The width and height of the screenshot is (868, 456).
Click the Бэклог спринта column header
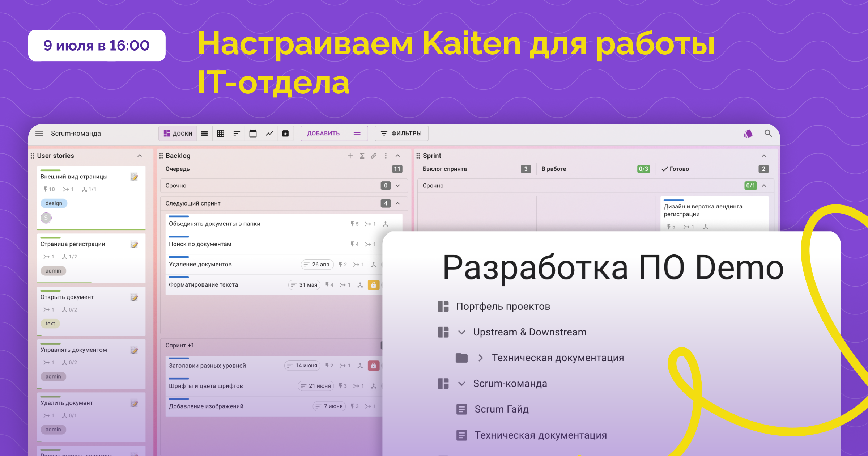[x=445, y=169]
